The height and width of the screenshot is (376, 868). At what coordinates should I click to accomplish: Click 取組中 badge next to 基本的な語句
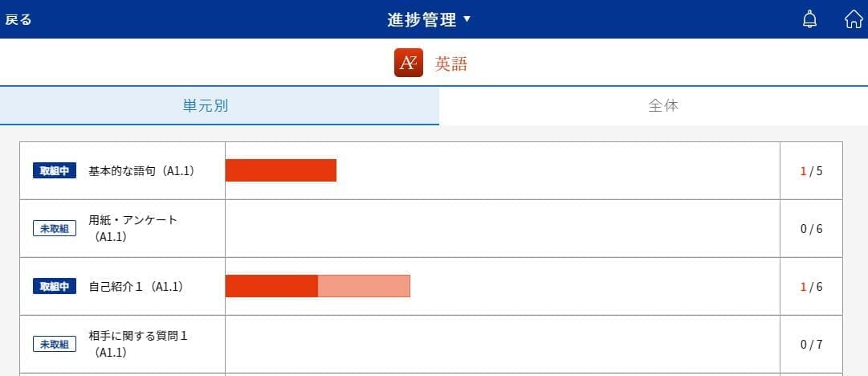pyautogui.click(x=55, y=170)
